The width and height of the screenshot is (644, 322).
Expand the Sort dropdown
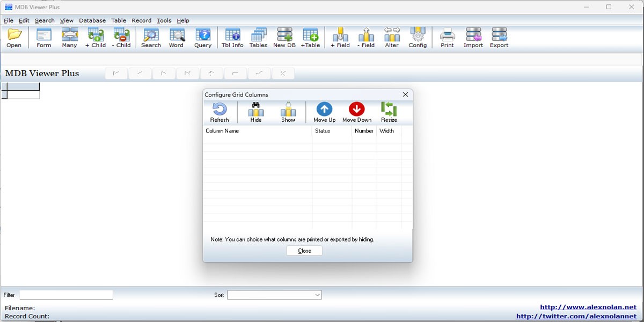point(317,295)
